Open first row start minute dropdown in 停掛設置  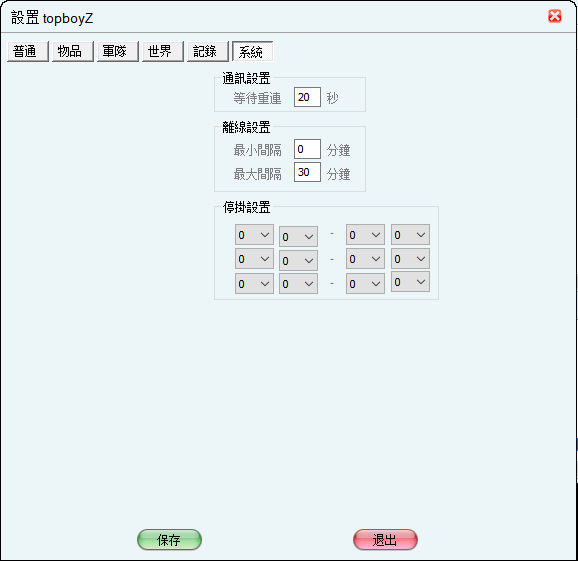[299, 237]
